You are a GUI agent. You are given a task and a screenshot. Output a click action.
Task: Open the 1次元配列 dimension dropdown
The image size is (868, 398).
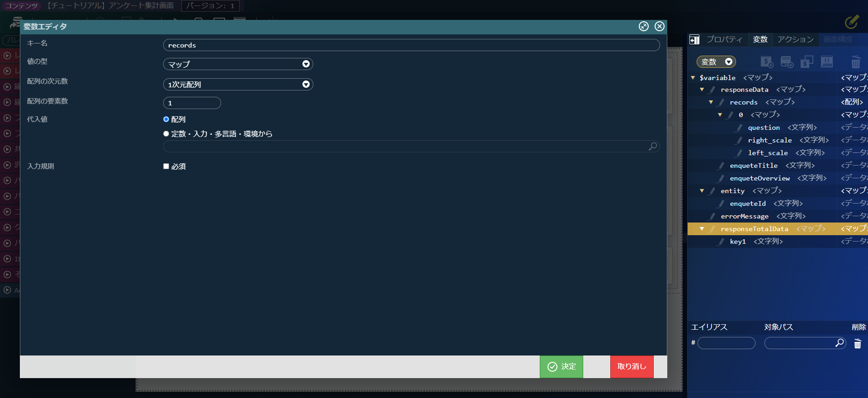click(238, 85)
